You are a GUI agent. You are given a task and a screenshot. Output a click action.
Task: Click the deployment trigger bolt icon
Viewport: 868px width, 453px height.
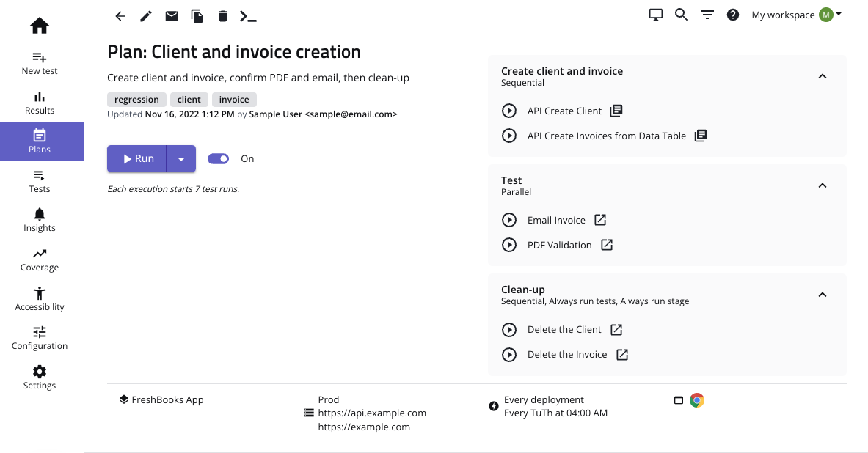pyautogui.click(x=494, y=407)
